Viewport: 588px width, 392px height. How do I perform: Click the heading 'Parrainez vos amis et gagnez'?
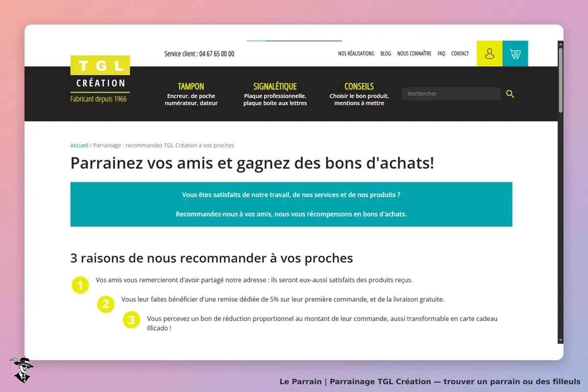(x=252, y=163)
